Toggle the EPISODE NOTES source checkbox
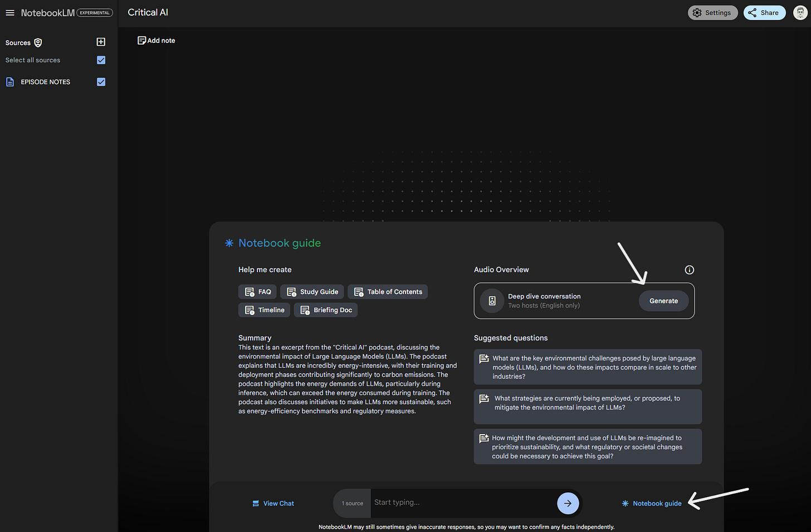 (x=101, y=82)
